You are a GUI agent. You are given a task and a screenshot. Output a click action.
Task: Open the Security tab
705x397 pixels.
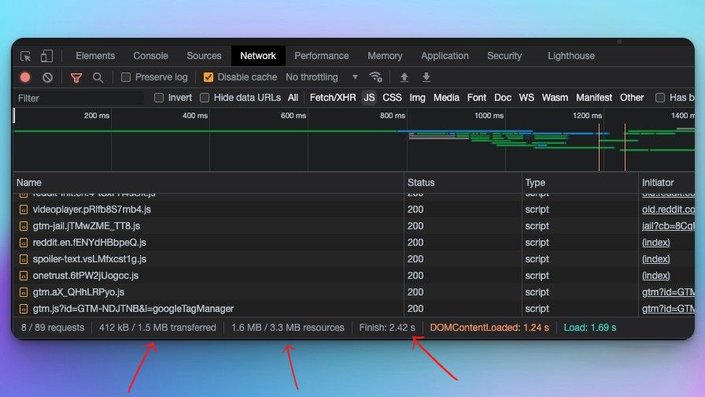pyautogui.click(x=504, y=56)
